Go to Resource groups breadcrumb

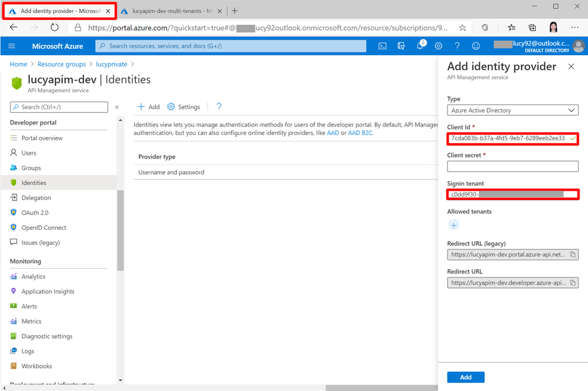click(x=61, y=64)
